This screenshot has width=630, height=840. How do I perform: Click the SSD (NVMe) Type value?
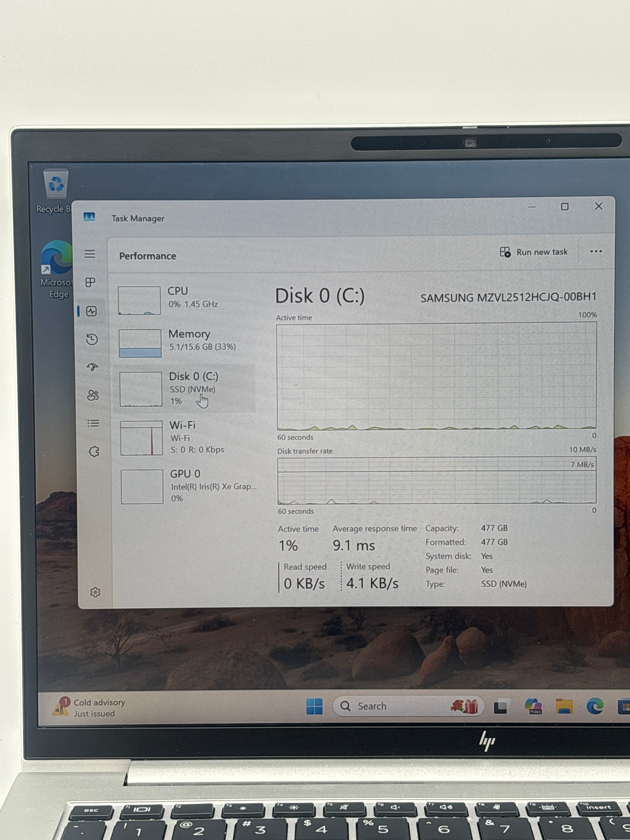point(504,584)
